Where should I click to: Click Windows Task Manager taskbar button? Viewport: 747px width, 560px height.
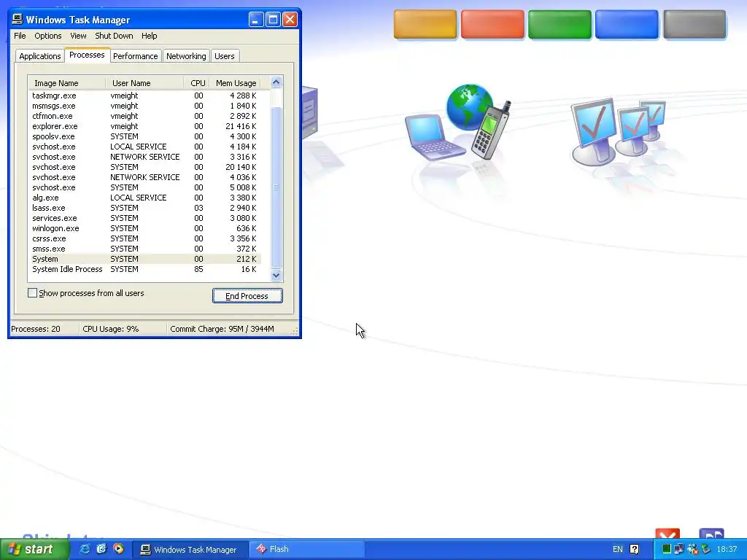[190, 550]
